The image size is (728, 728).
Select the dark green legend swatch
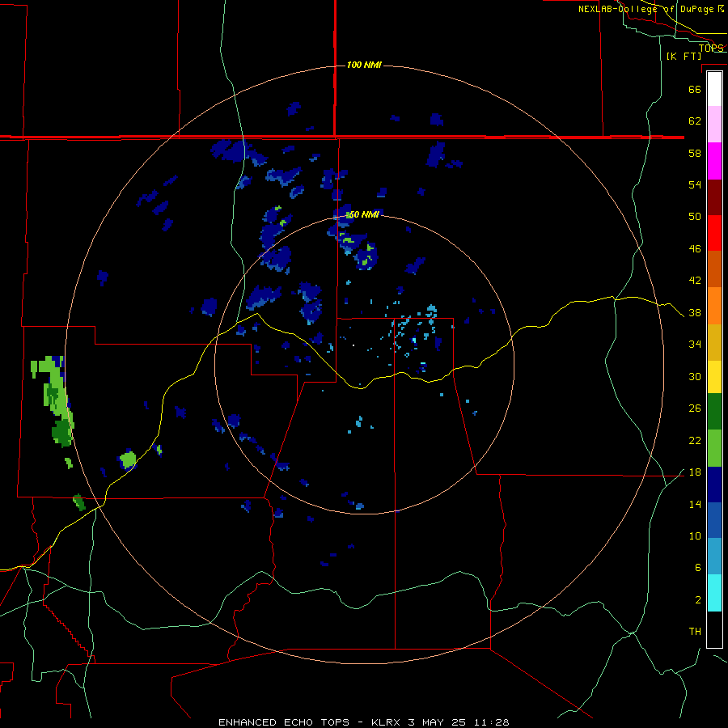(714, 412)
